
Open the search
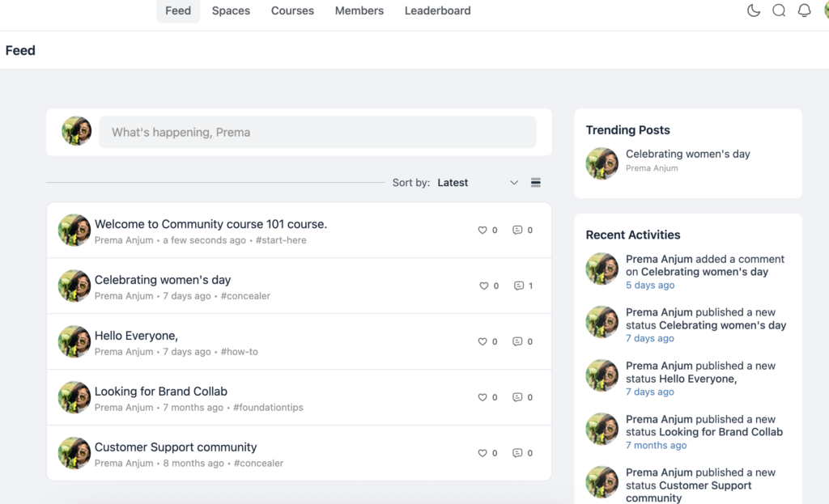778,11
